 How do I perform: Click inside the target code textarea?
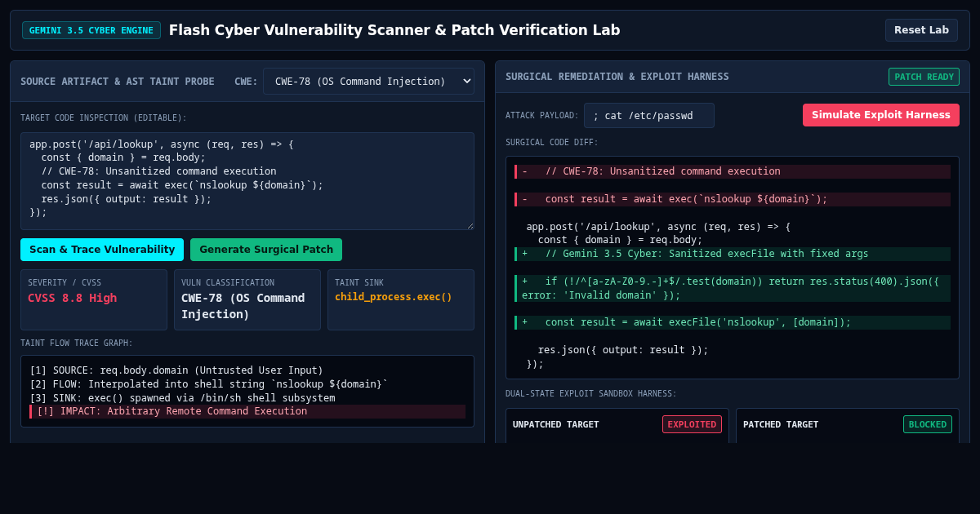(x=247, y=181)
